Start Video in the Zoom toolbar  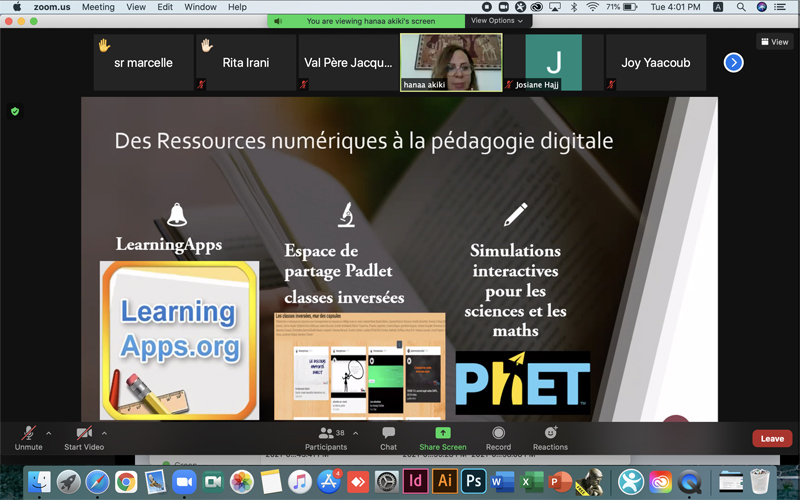click(84, 438)
